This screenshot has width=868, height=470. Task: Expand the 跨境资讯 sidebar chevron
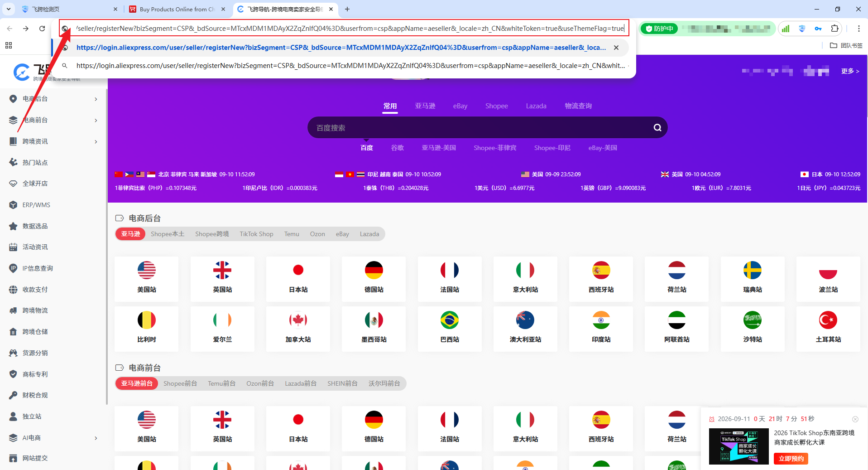(96, 141)
